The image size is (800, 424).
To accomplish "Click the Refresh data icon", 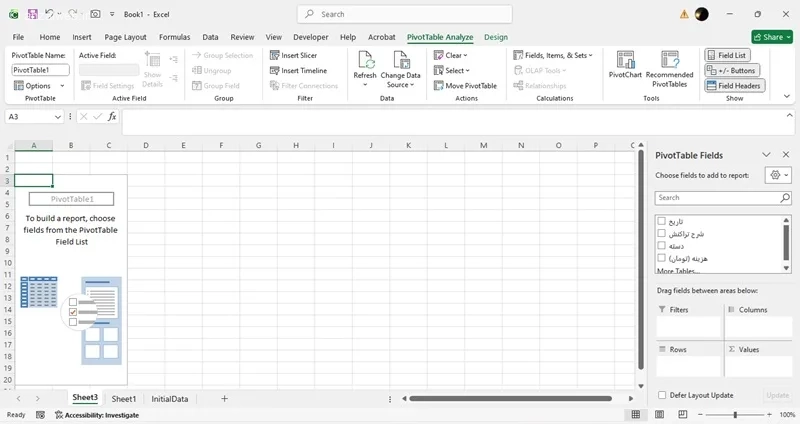I will [x=365, y=60].
